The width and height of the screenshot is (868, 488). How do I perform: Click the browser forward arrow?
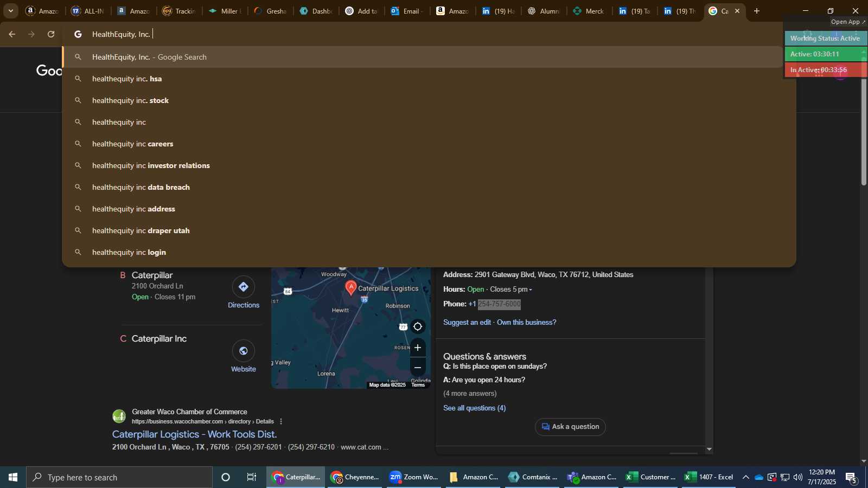(x=31, y=34)
